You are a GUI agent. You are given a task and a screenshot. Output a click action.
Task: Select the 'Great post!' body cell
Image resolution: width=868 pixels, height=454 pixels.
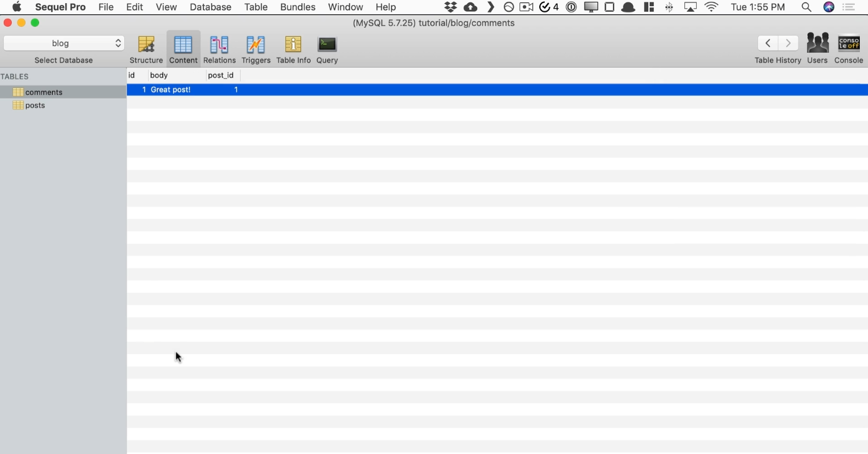[x=176, y=89]
